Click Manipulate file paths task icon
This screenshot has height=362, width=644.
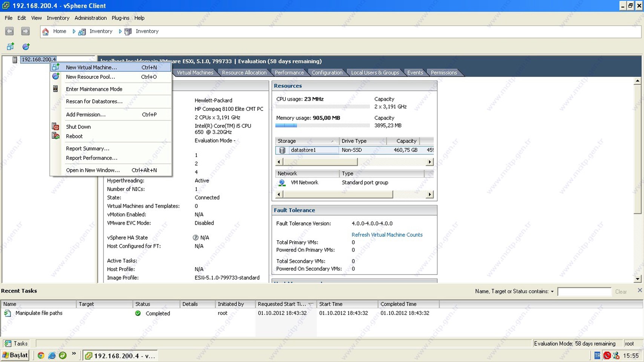(x=8, y=313)
